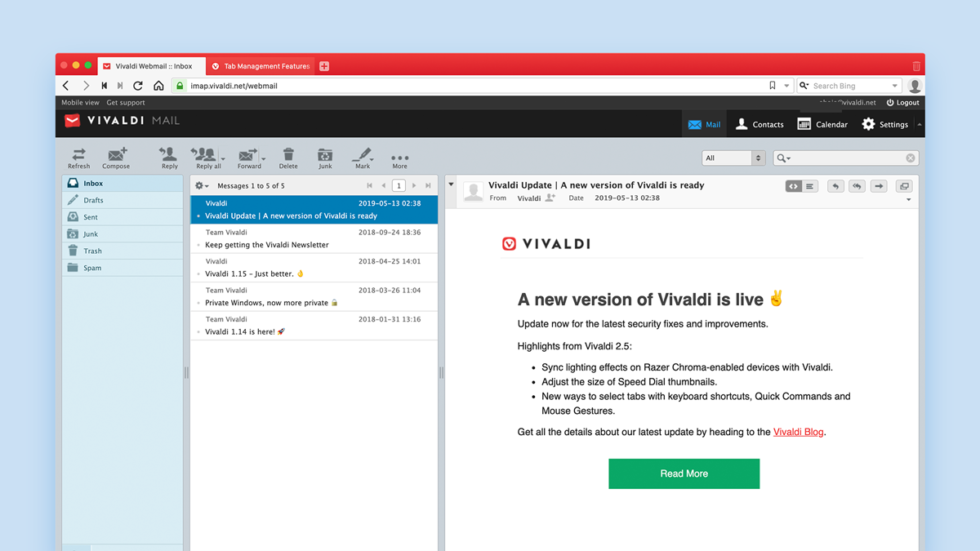980x551 pixels.
Task: Go to the home page
Action: tap(159, 86)
